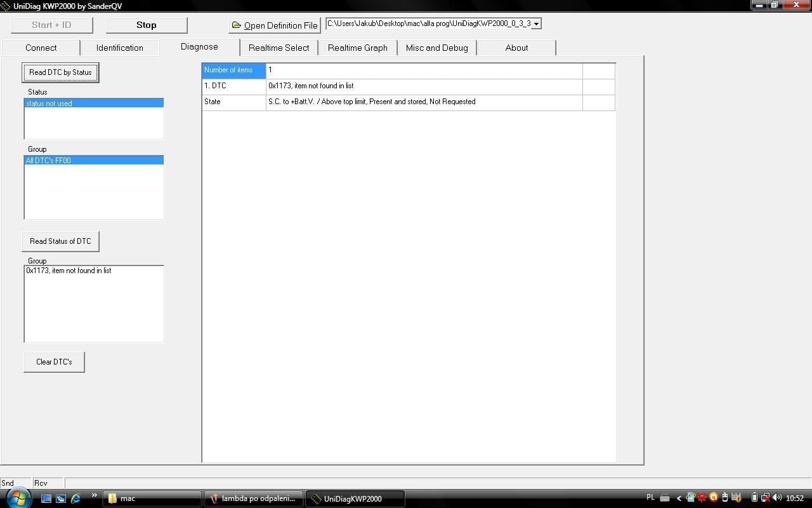The image size is (812, 508).
Task: Open the Realtime Select tab
Action: 278,48
